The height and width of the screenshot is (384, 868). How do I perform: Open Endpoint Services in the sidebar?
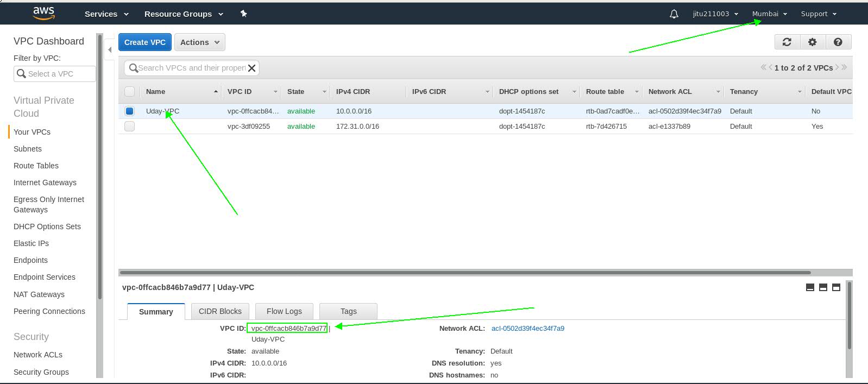(x=45, y=277)
